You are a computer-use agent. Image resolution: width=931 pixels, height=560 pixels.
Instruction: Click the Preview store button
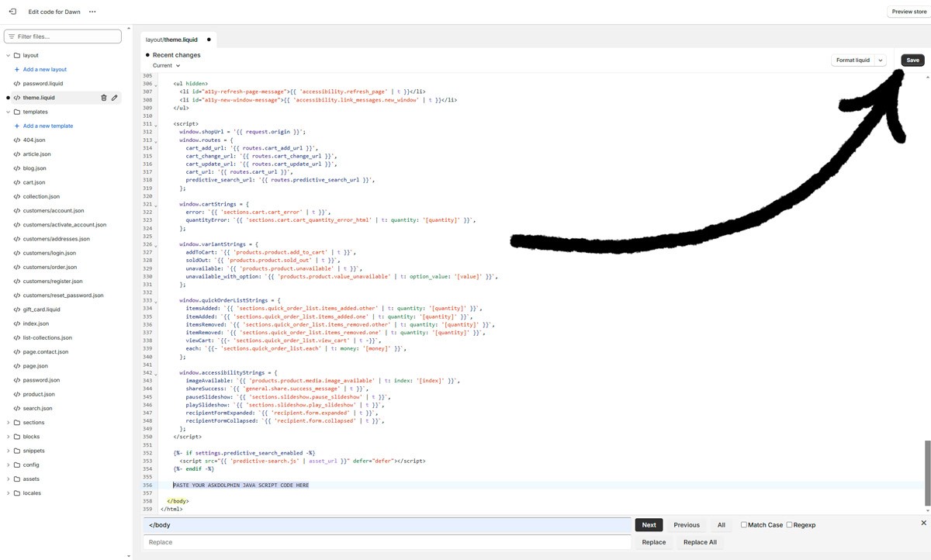click(909, 12)
